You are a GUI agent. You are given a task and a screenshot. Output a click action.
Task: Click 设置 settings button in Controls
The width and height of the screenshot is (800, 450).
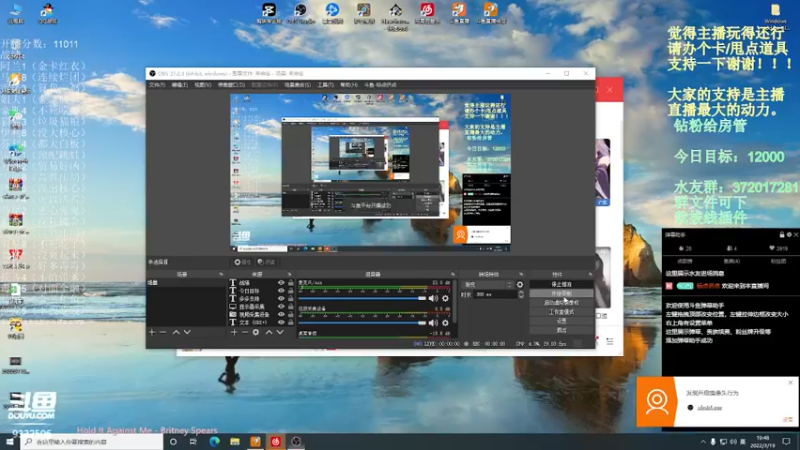(x=561, y=321)
